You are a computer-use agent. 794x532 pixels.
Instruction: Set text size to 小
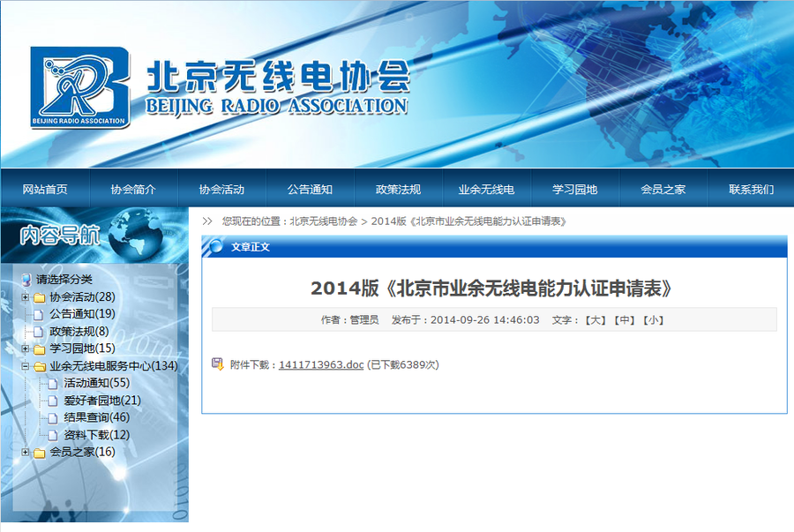click(654, 320)
